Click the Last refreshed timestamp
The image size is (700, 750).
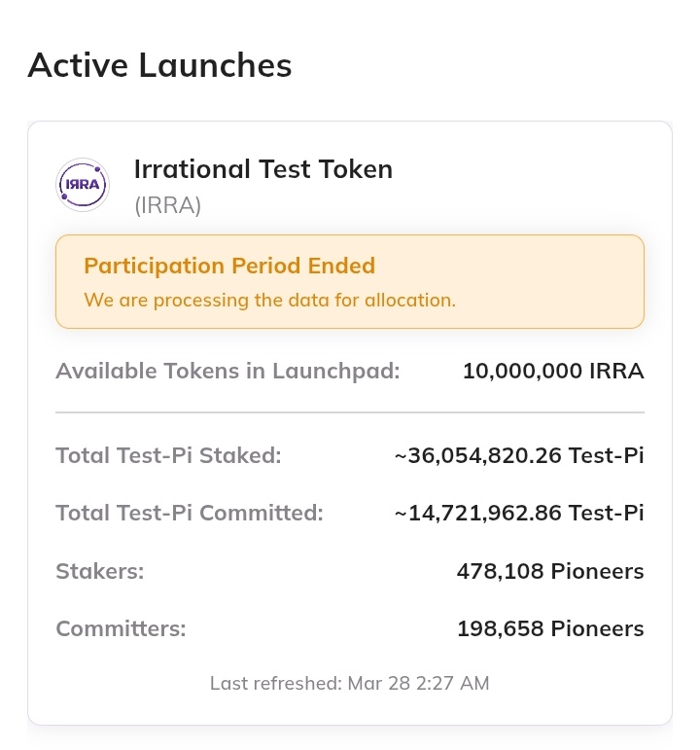click(x=350, y=684)
